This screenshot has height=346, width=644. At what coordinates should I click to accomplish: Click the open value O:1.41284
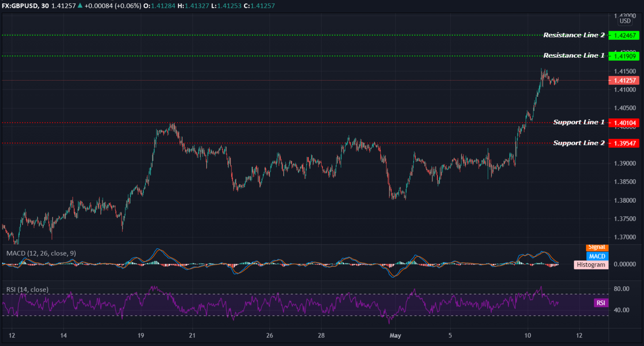[x=159, y=6]
